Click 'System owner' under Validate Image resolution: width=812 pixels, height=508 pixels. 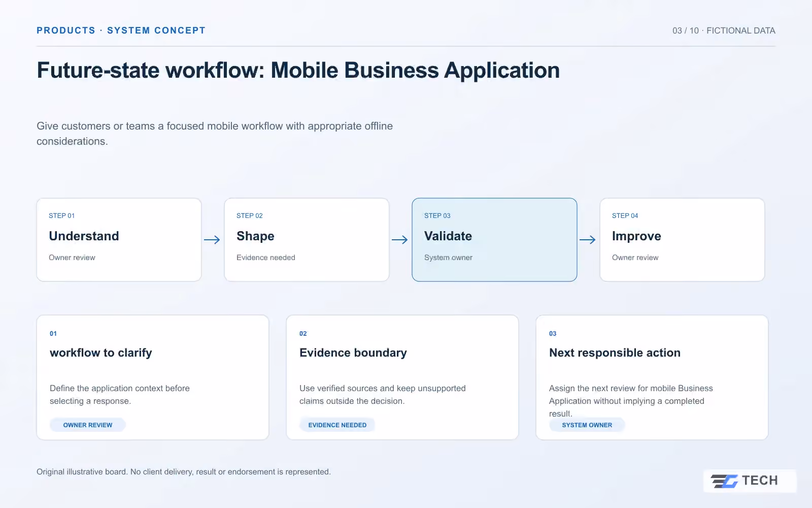[x=448, y=258]
